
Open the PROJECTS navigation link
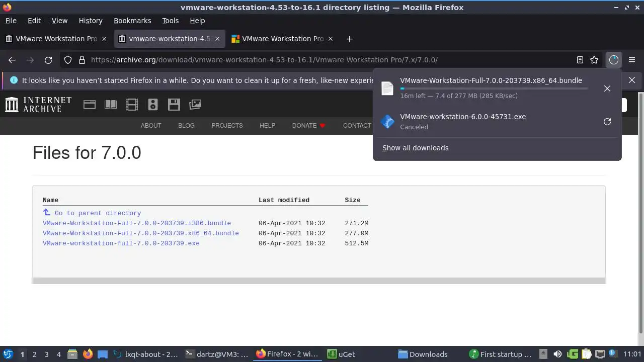pyautogui.click(x=227, y=126)
